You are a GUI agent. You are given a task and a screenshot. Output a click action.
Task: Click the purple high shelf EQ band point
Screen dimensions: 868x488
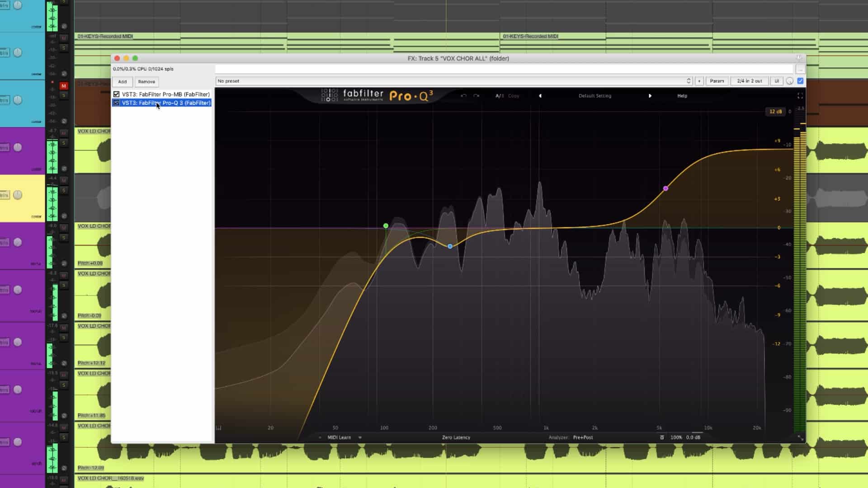[665, 188]
